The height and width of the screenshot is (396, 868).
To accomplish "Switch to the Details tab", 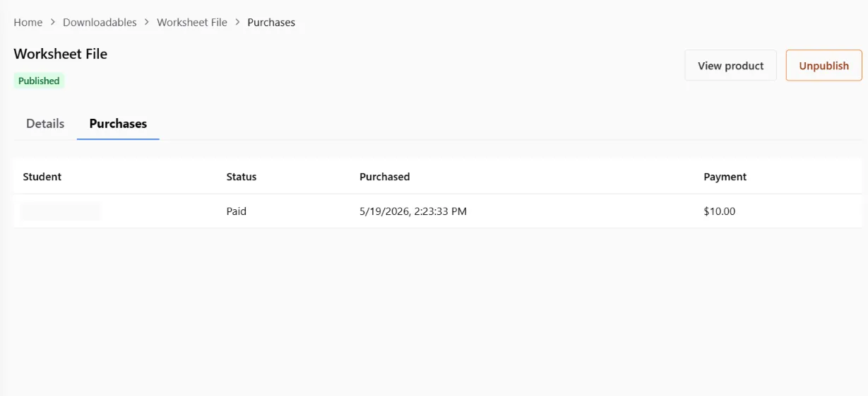I will (x=45, y=124).
